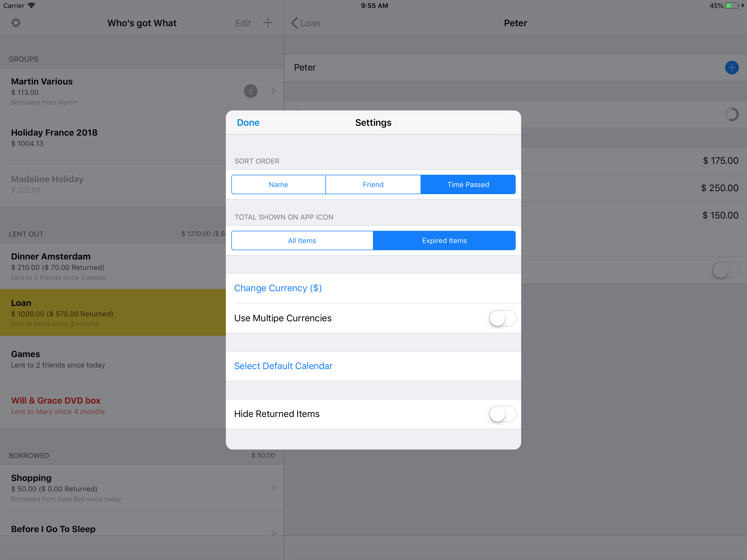This screenshot has height=560, width=747.
Task: Tap the $ 1210.00 lent out total
Action: click(204, 234)
